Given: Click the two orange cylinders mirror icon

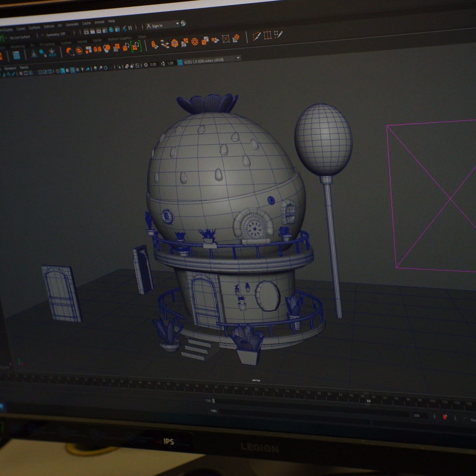Looking at the screenshot, I should 97,49.
